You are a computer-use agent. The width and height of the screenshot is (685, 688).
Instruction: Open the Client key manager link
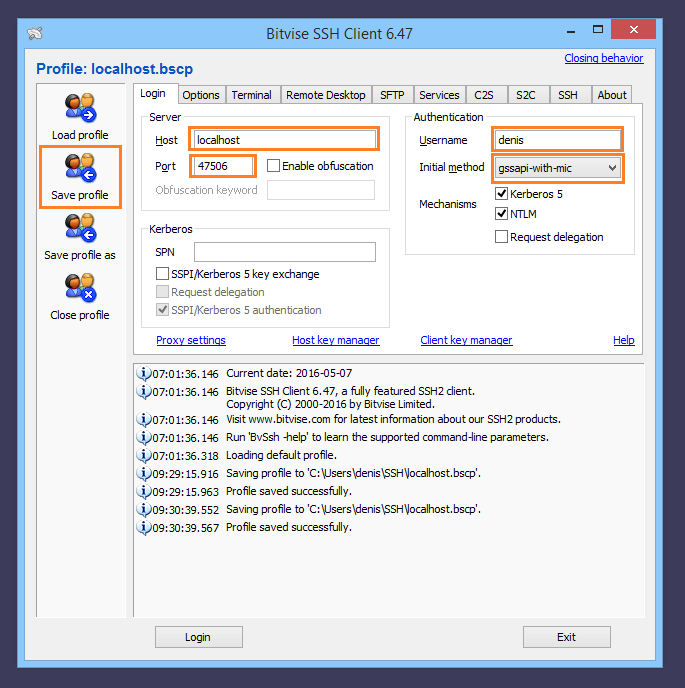(x=466, y=340)
